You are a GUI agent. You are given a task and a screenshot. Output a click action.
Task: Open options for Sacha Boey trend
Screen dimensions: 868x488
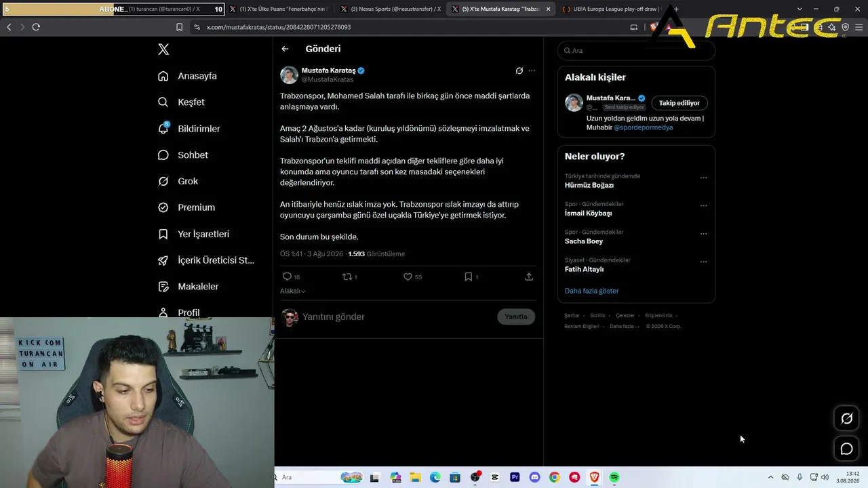click(703, 234)
